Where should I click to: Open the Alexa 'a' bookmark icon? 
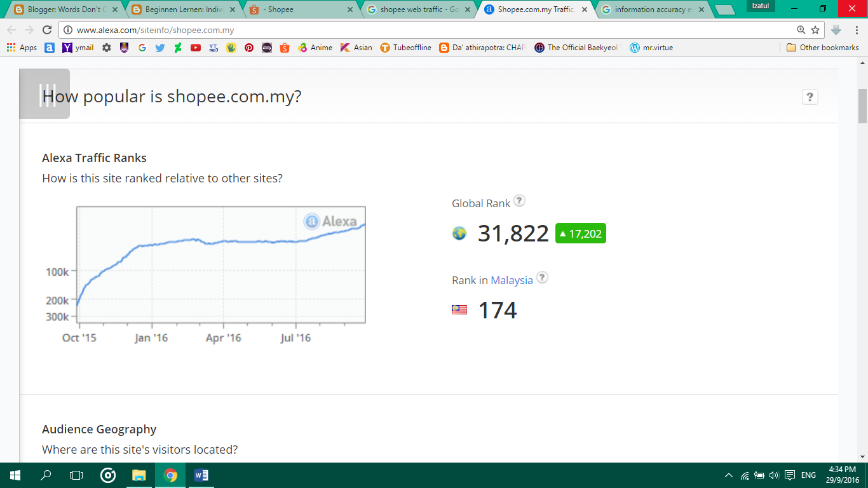(x=50, y=48)
